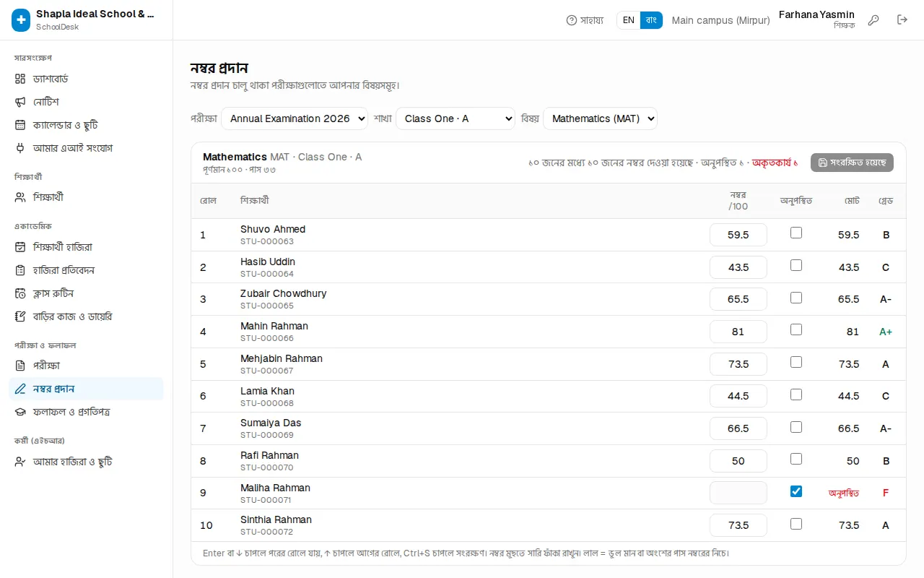Click the সংরক্ষিত হয়েছে save button

coord(852,163)
